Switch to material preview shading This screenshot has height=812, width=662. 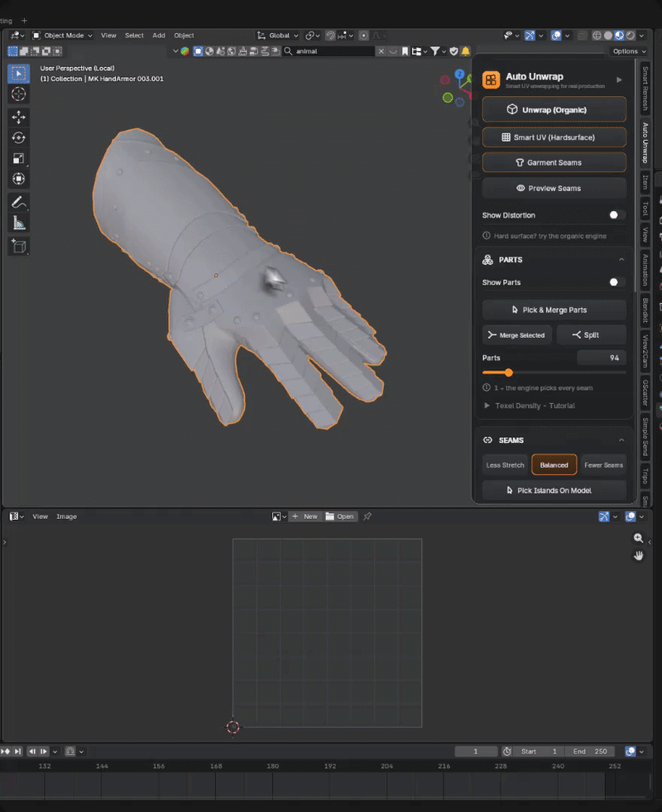pyautogui.click(x=619, y=36)
